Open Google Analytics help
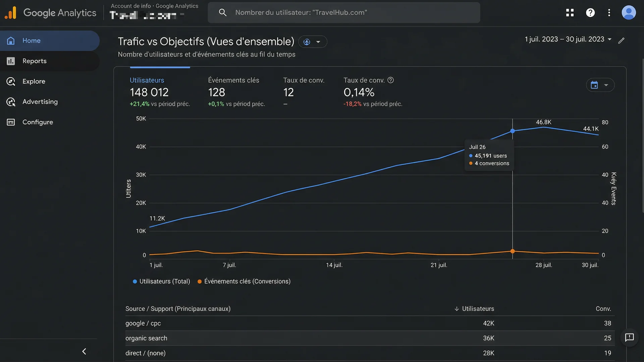Image resolution: width=644 pixels, height=362 pixels. 590,13
